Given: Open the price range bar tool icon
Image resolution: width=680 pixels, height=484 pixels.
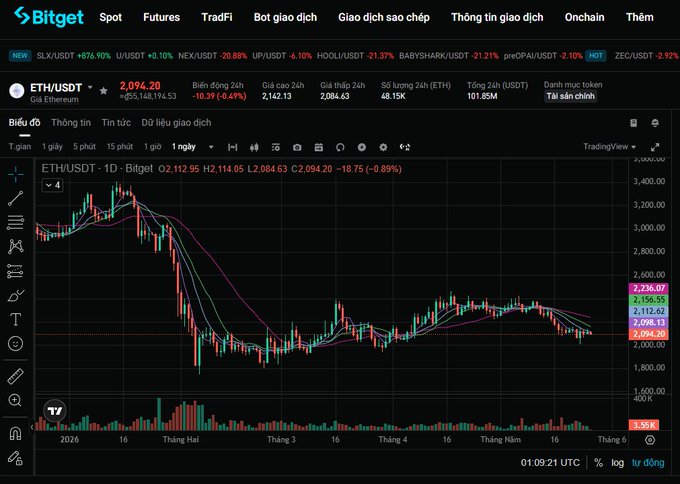Looking at the screenshot, I should [232, 147].
